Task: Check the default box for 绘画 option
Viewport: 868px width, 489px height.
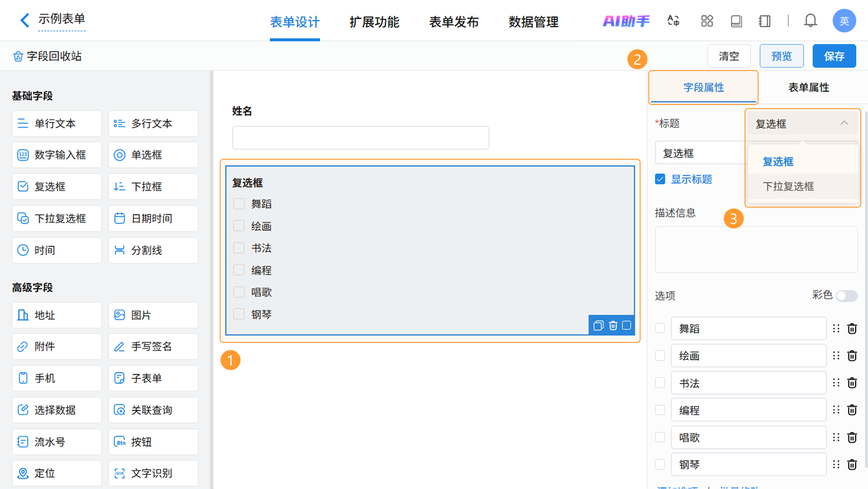Action: click(660, 356)
